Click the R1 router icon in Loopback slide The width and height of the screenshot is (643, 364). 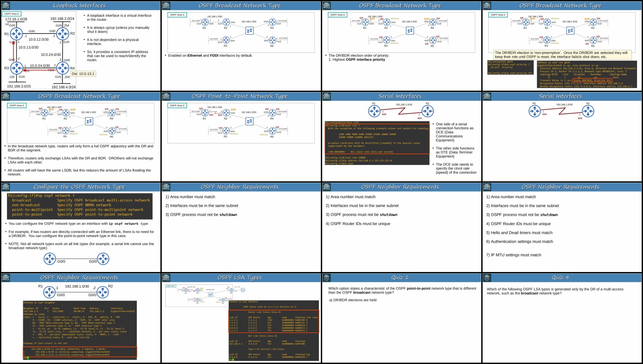point(16,34)
